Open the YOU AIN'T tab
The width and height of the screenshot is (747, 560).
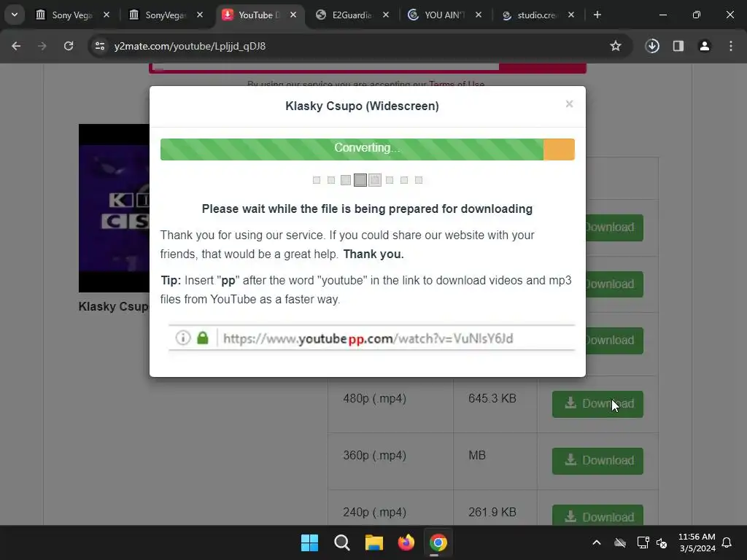(x=444, y=15)
